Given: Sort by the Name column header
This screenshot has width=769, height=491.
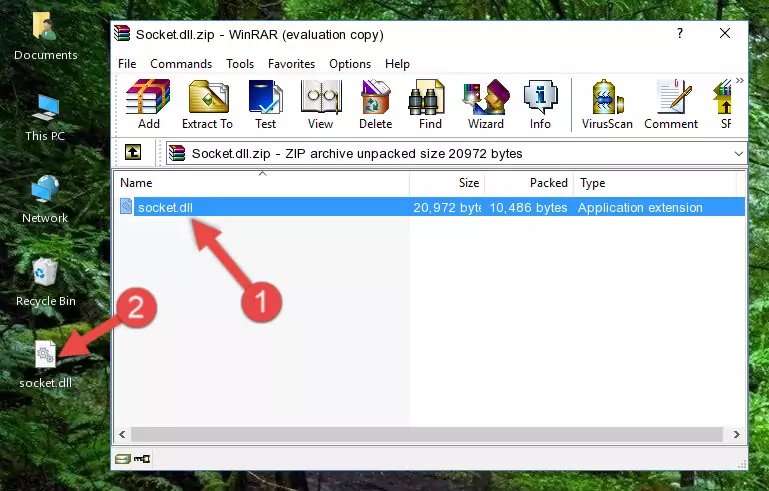Looking at the screenshot, I should click(x=262, y=183).
